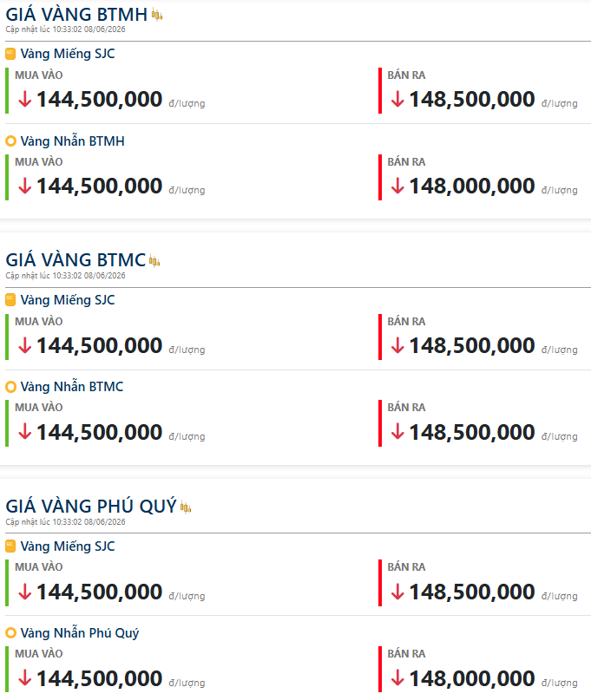Open the GIÁ VÀNG PHÚ QUÝ heading
This screenshot has height=700, width=591.
click(x=91, y=507)
